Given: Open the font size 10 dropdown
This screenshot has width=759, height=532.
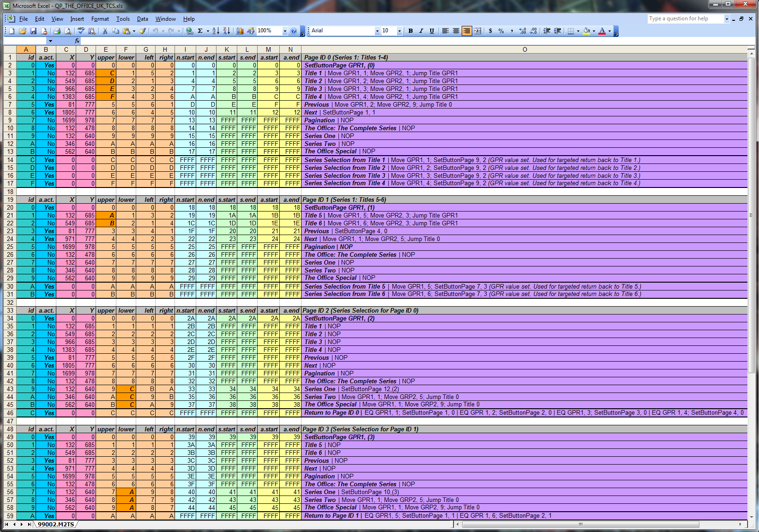Looking at the screenshot, I should click(399, 31).
